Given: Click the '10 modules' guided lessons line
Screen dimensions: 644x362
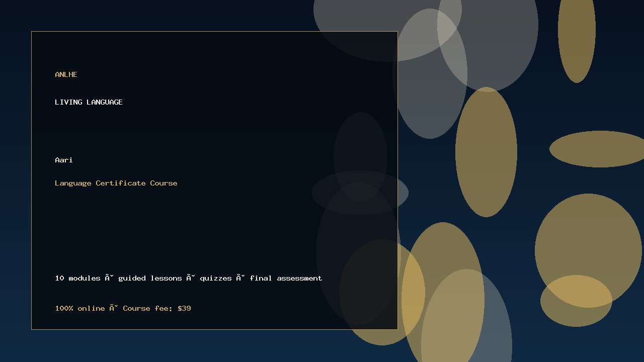Looking at the screenshot, I should [x=189, y=278].
